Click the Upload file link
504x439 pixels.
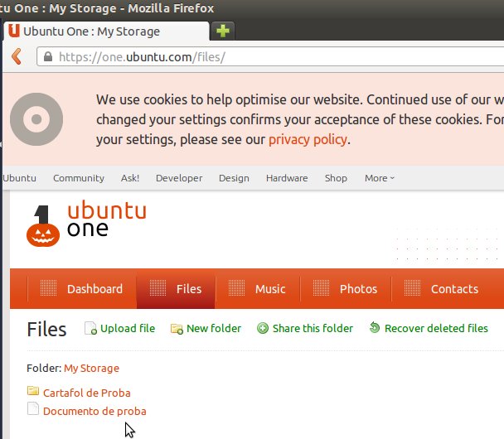[128, 328]
